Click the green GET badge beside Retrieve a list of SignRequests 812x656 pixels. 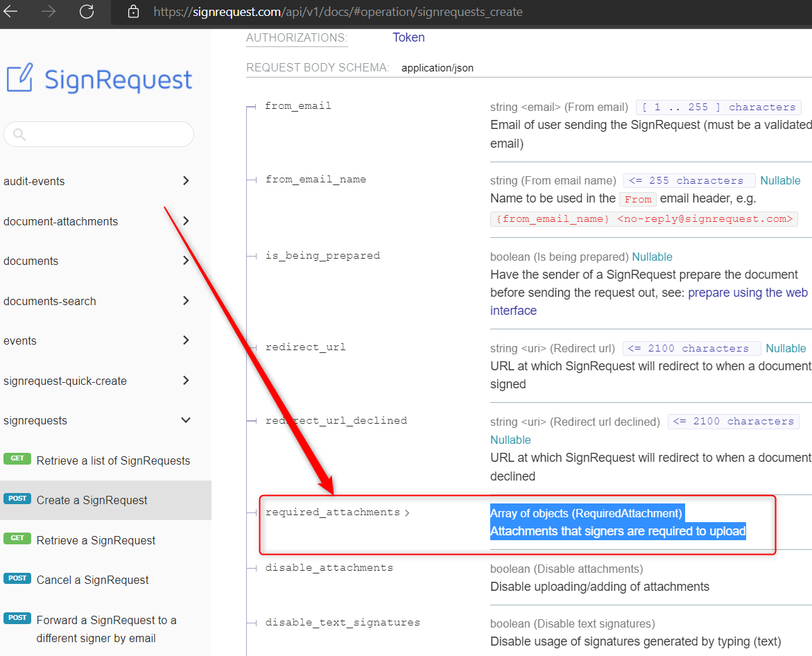click(17, 458)
